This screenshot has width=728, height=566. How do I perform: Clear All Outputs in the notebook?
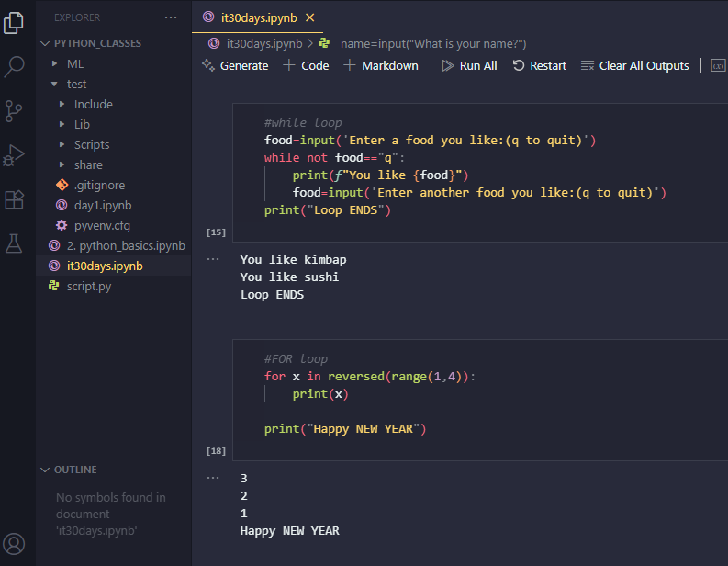[634, 65]
